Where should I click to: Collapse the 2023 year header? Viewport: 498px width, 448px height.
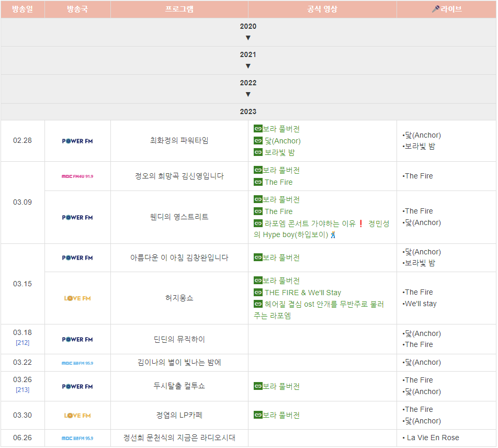click(248, 111)
